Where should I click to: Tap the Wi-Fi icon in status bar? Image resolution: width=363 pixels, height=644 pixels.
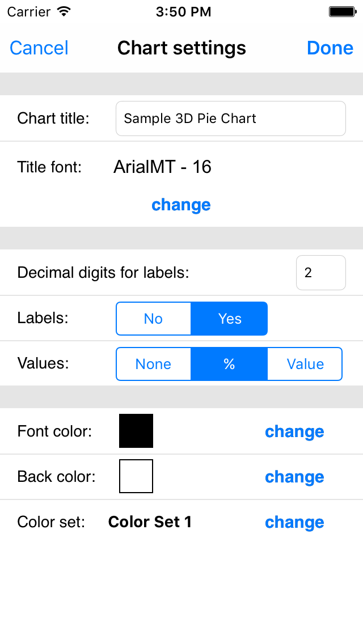coord(64,11)
